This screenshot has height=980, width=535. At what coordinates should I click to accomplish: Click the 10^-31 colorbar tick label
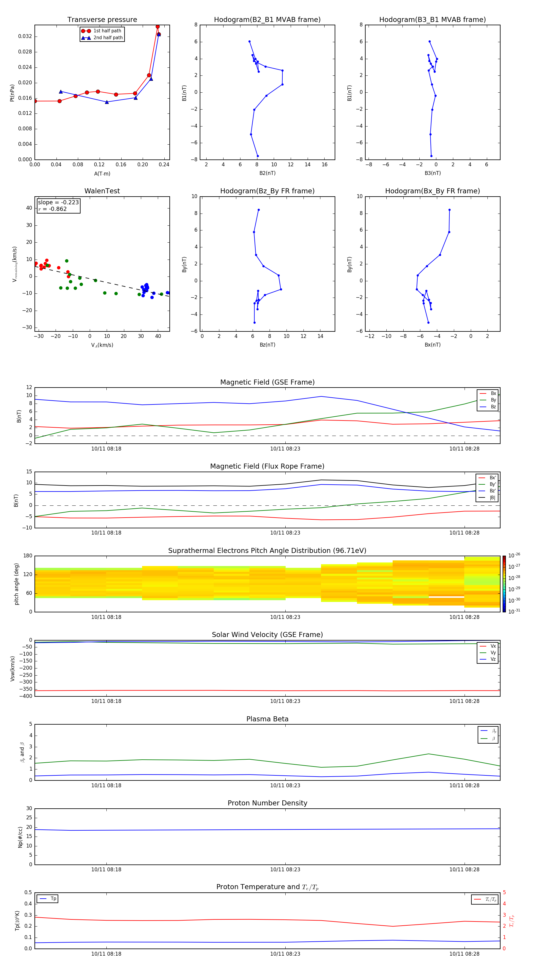(x=514, y=611)
